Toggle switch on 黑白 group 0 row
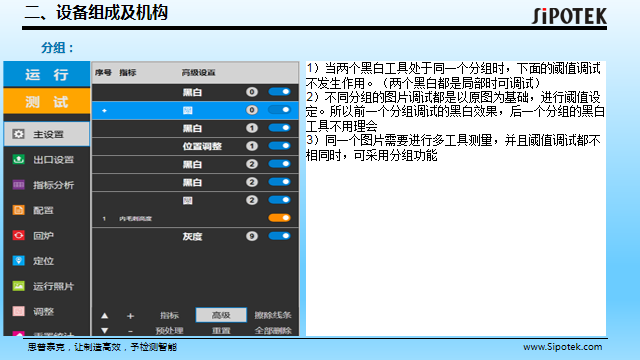Screen dimensions: 640x360 click(x=279, y=92)
